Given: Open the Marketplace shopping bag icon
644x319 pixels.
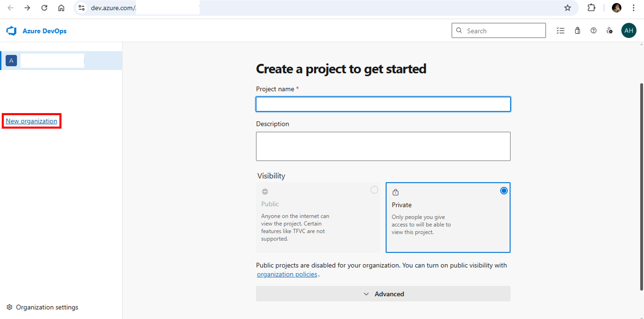Looking at the screenshot, I should pyautogui.click(x=577, y=30).
